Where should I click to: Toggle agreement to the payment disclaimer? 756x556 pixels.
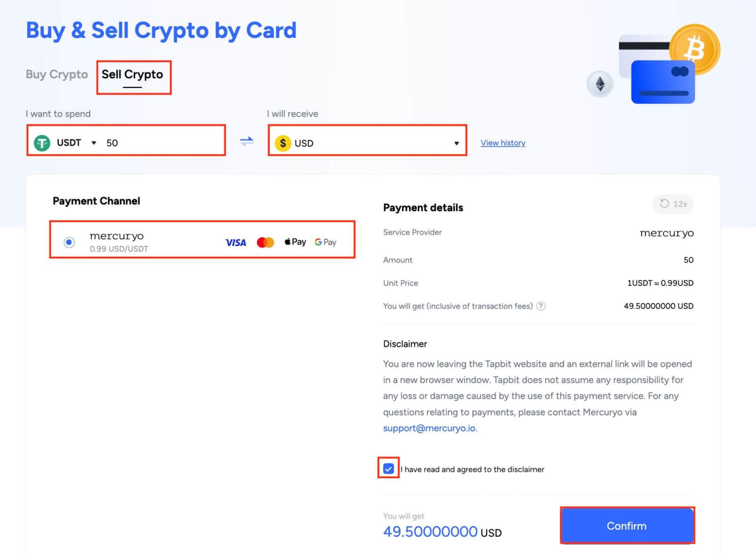(x=389, y=469)
